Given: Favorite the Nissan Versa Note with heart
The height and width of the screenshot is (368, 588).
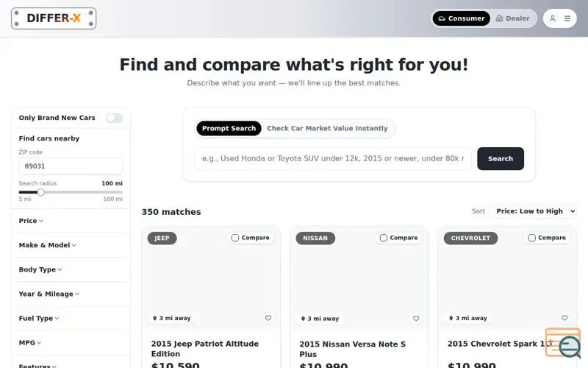Looking at the screenshot, I should [416, 319].
